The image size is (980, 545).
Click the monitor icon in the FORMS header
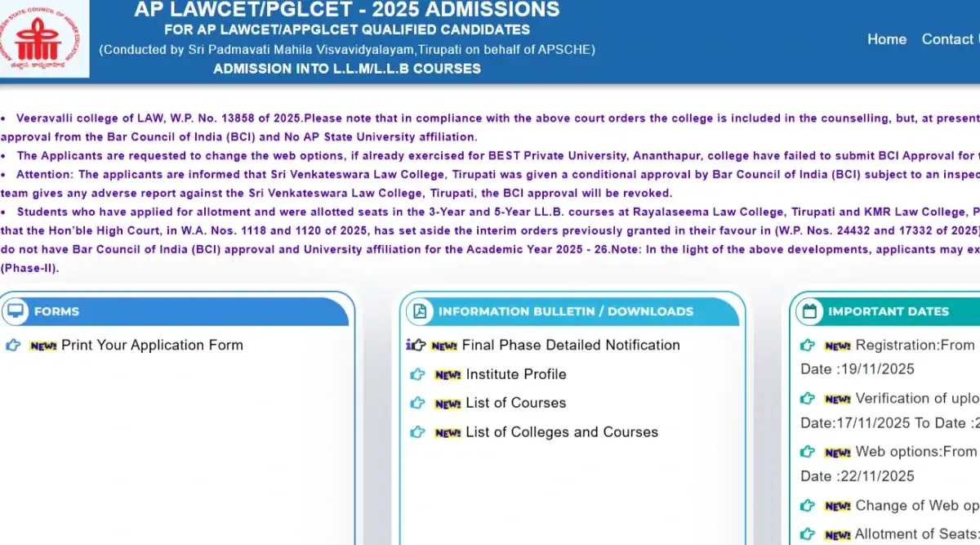click(15, 311)
